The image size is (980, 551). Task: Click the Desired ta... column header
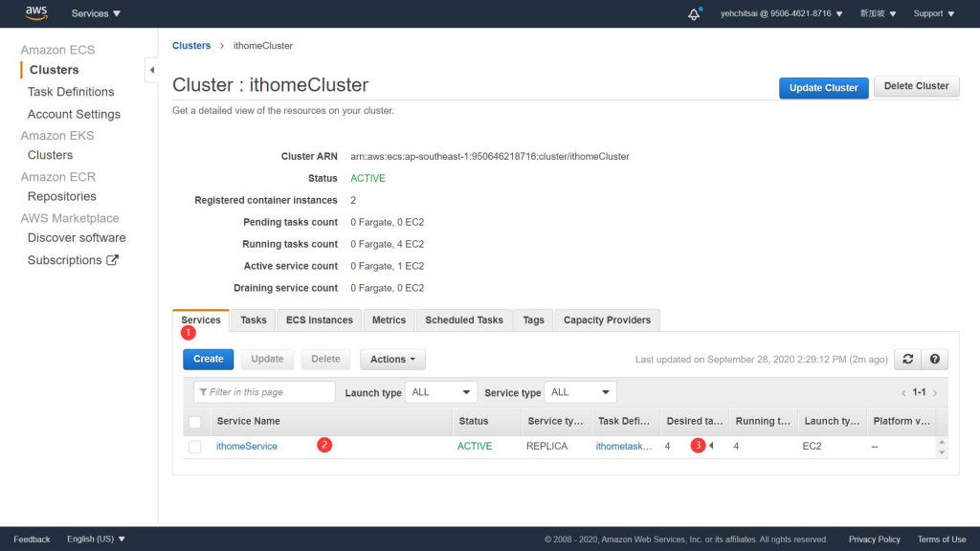coord(695,421)
